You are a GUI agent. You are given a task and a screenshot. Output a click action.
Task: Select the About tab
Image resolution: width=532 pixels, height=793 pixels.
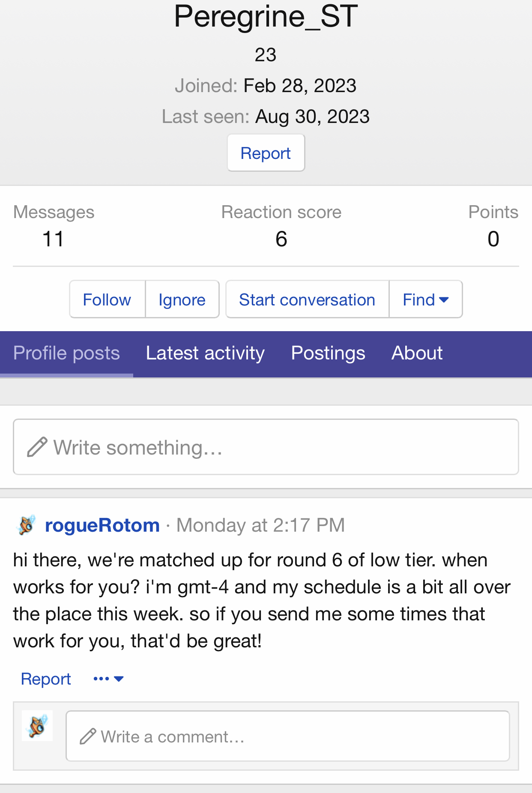click(x=417, y=353)
